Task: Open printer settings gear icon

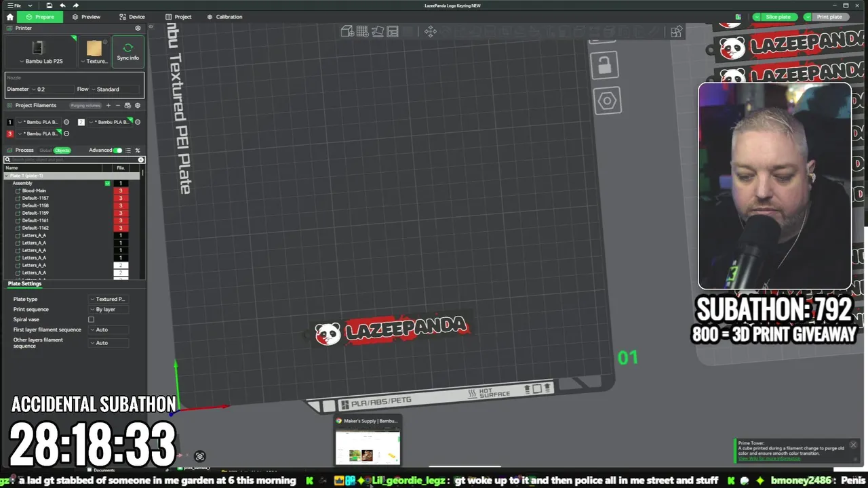Action: point(138,28)
